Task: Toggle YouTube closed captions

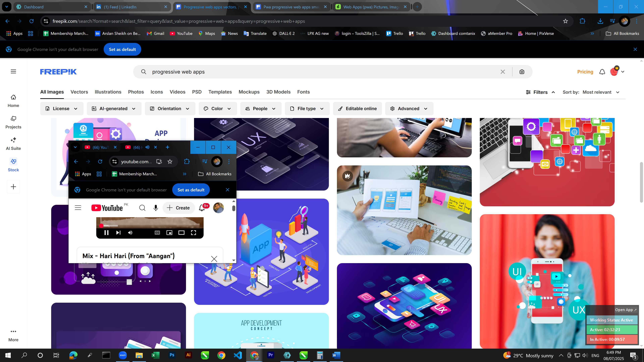Action: pos(157,233)
